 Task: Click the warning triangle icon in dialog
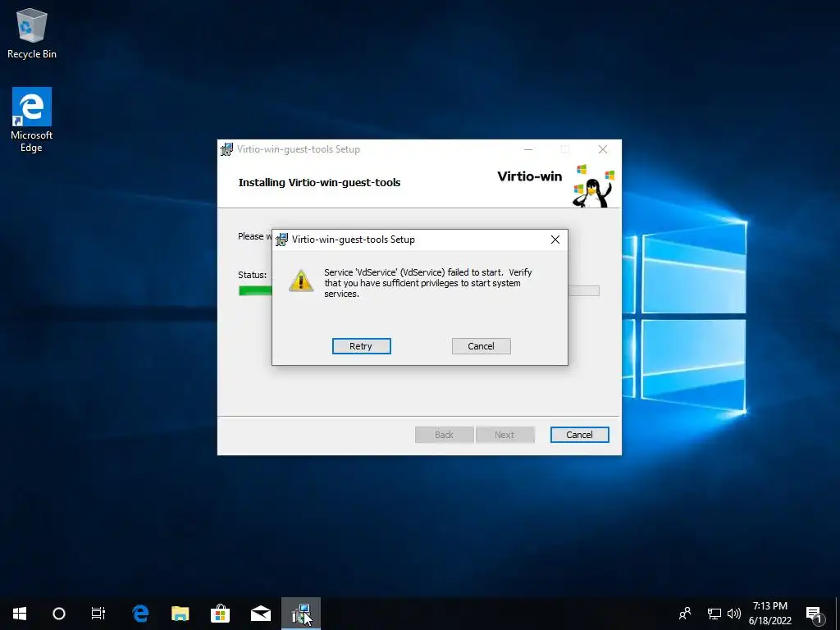click(x=301, y=281)
